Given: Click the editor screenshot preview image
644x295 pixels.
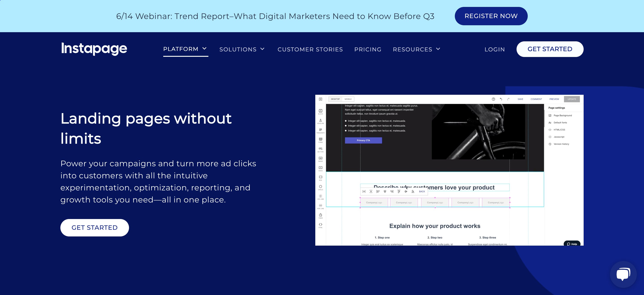Looking at the screenshot, I should (x=449, y=170).
